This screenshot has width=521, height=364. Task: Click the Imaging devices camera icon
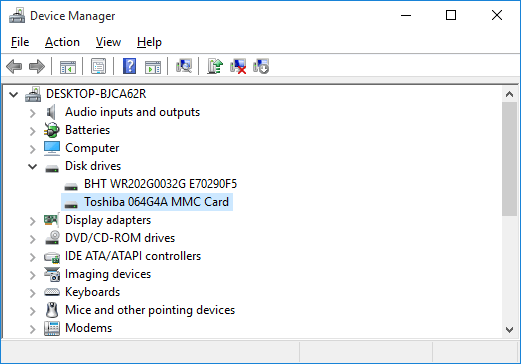52,274
